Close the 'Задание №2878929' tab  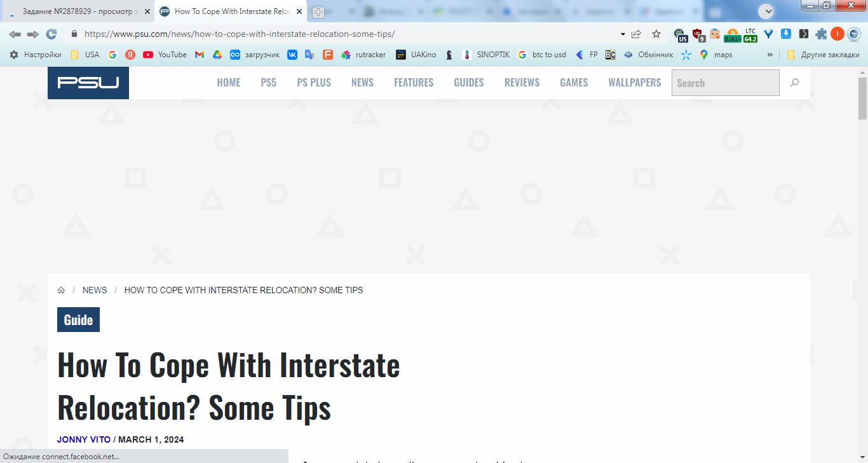(147, 11)
